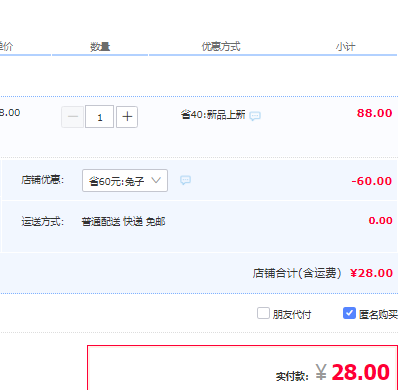Click the 0.00 shipping fee amount
The width and height of the screenshot is (406, 390).
[x=380, y=221]
